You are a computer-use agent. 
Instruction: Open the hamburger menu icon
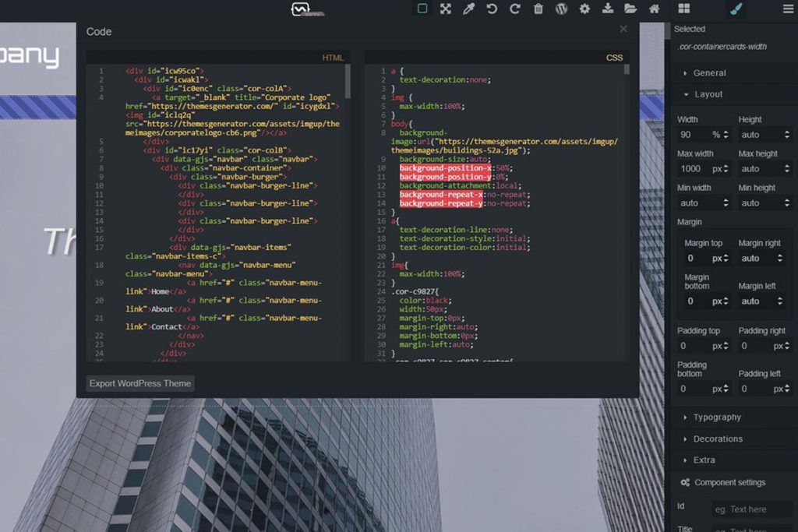(788, 9)
